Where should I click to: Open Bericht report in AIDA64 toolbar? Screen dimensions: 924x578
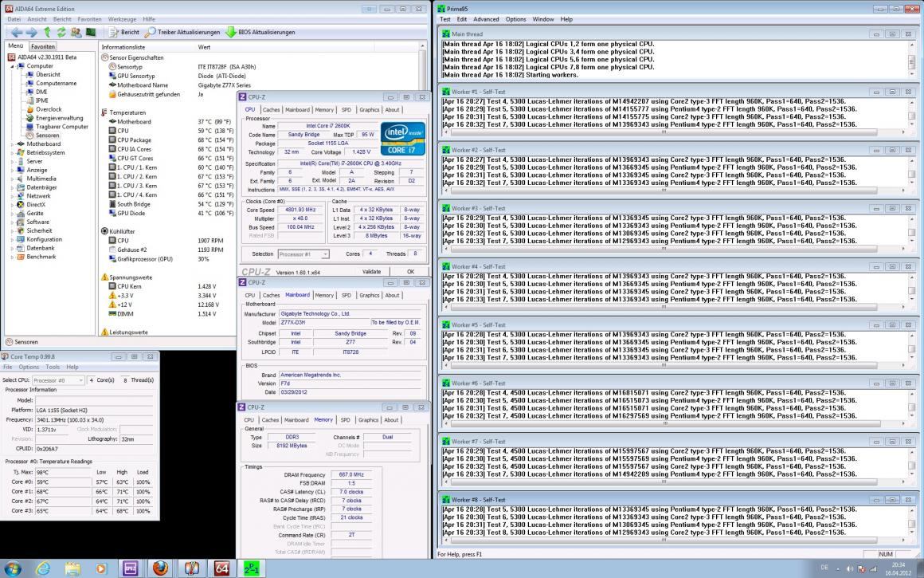point(123,33)
